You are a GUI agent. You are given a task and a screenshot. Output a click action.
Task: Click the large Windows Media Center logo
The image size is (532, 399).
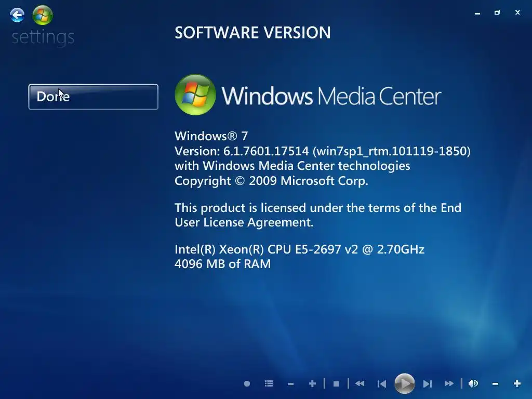(308, 95)
